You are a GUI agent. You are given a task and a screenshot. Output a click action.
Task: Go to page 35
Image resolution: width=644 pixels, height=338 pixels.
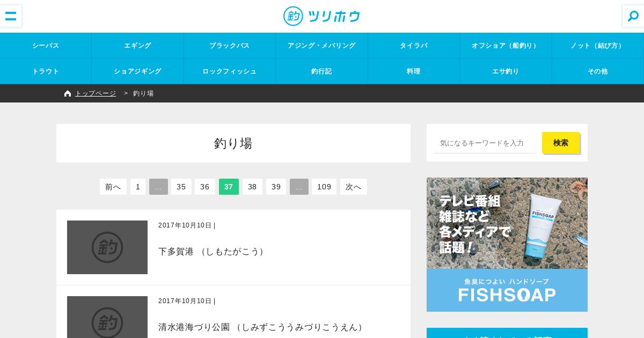click(181, 187)
